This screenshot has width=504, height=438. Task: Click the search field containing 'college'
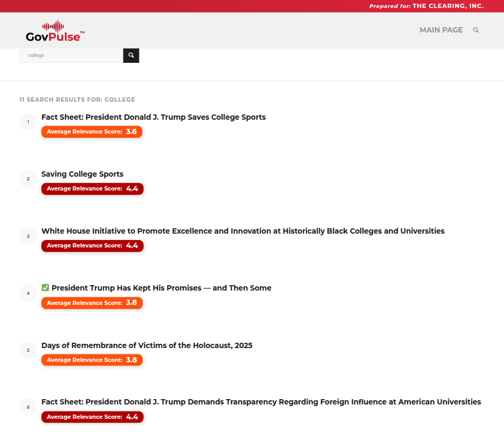[71, 55]
